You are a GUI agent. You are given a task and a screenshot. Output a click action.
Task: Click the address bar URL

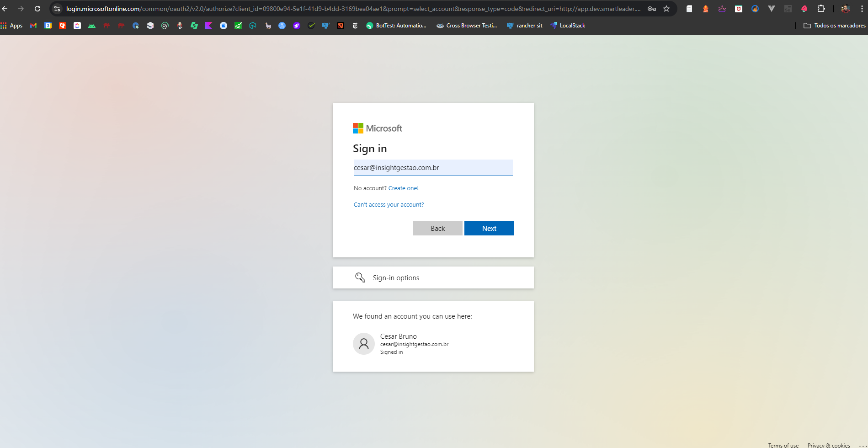(353, 9)
